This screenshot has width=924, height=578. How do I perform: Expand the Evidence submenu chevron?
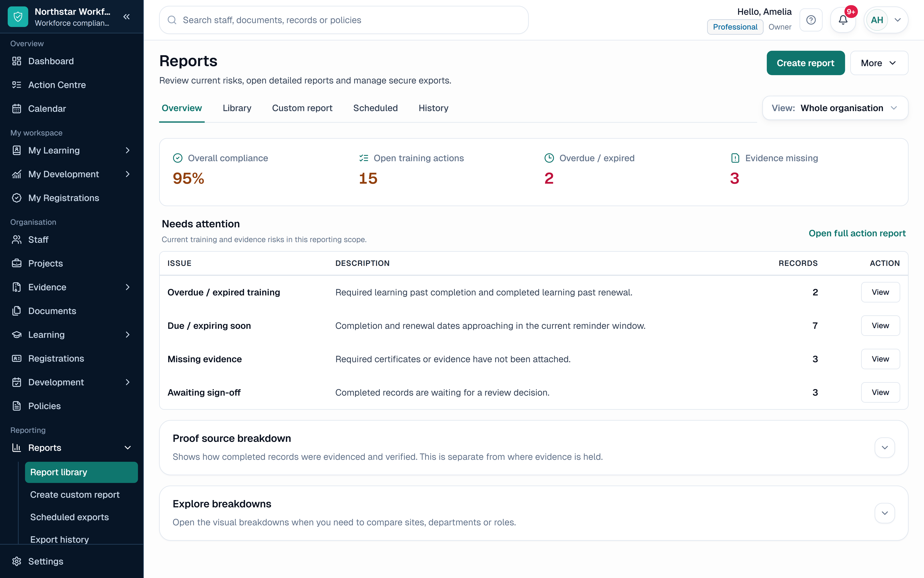point(128,287)
